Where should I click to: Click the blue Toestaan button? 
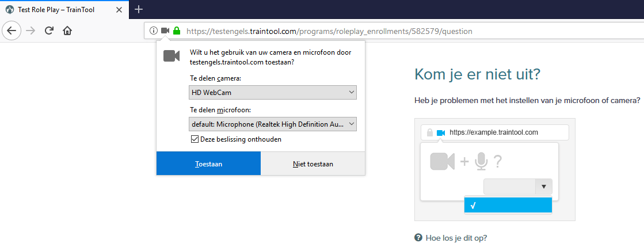click(x=209, y=164)
